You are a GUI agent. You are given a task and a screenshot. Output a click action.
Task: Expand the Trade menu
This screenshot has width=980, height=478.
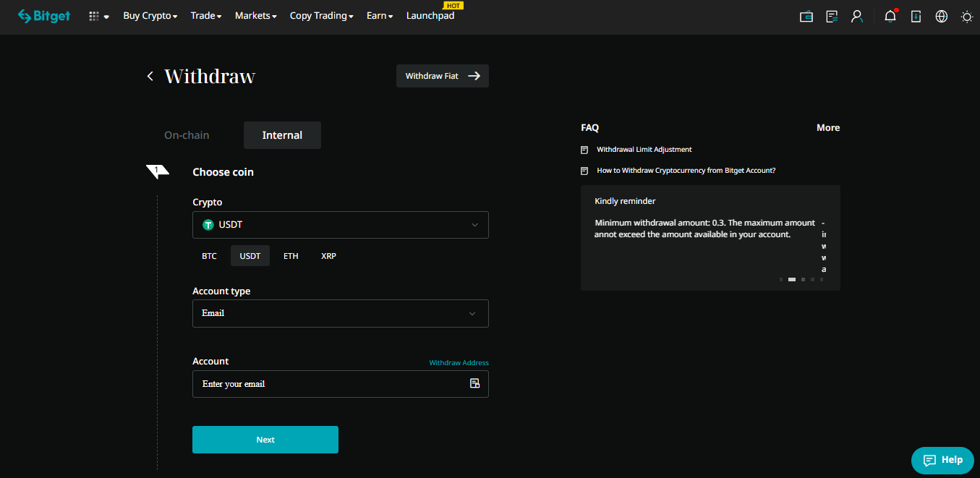(x=206, y=16)
